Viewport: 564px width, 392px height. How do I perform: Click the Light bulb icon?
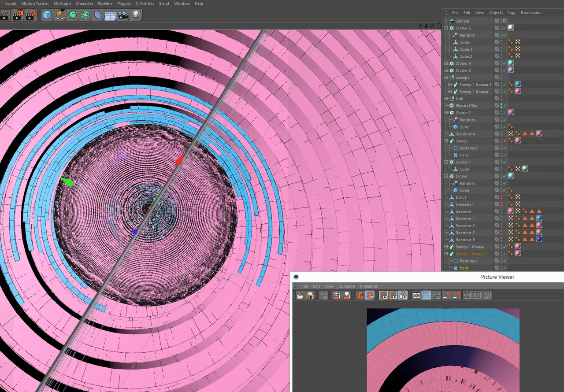pos(136,15)
